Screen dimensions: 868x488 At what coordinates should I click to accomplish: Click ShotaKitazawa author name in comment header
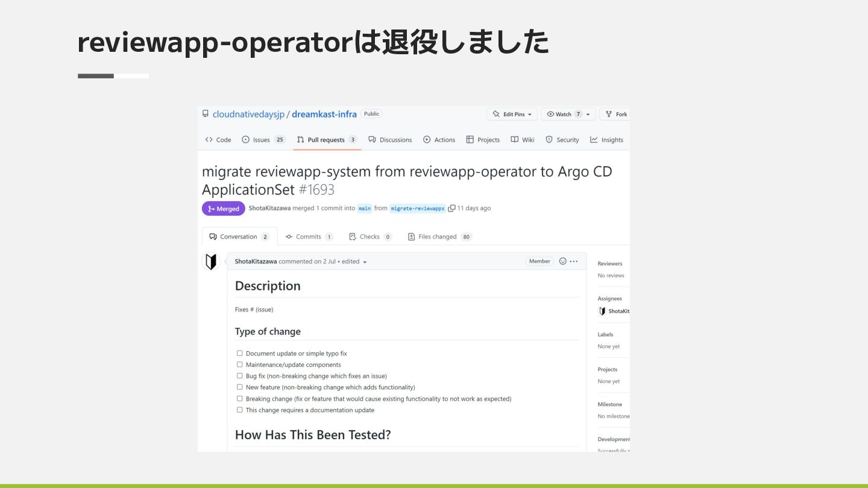[256, 261]
